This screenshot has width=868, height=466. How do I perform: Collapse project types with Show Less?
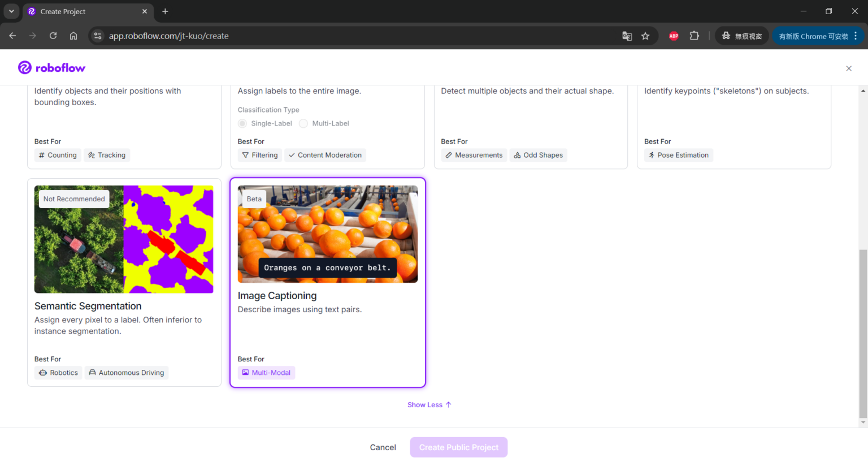(429, 405)
